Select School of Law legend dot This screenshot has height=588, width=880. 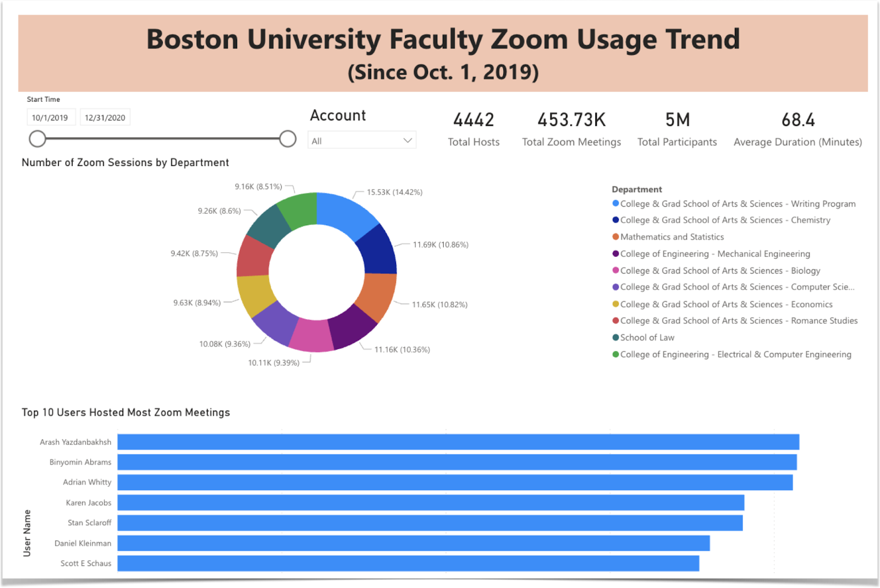tap(615, 337)
